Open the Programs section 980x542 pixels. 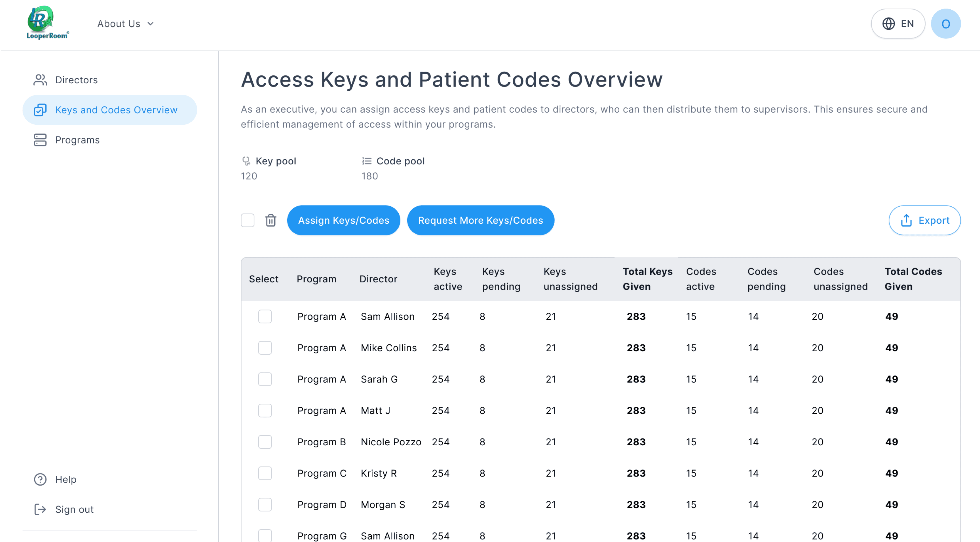tap(109, 140)
